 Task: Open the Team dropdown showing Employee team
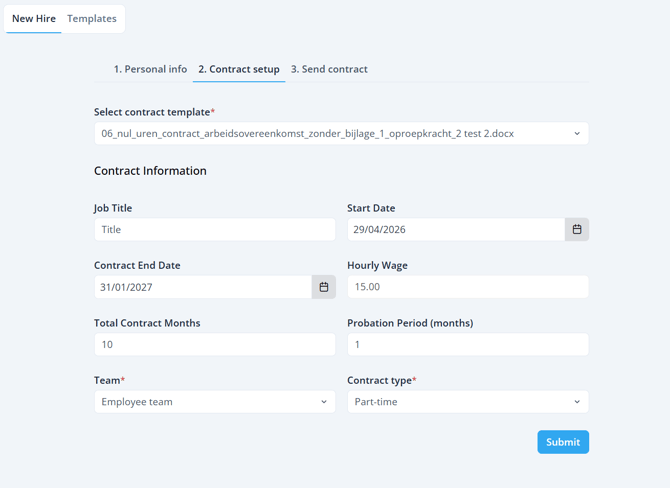(x=215, y=402)
